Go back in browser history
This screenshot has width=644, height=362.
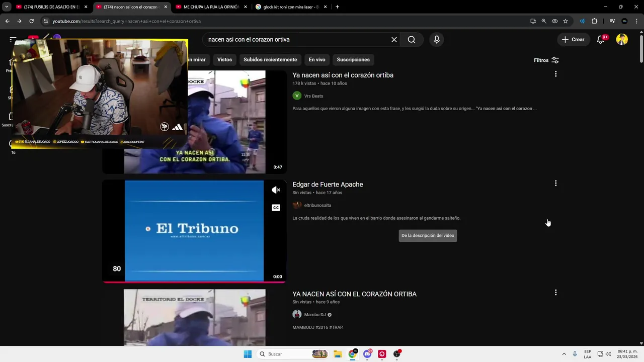7,21
